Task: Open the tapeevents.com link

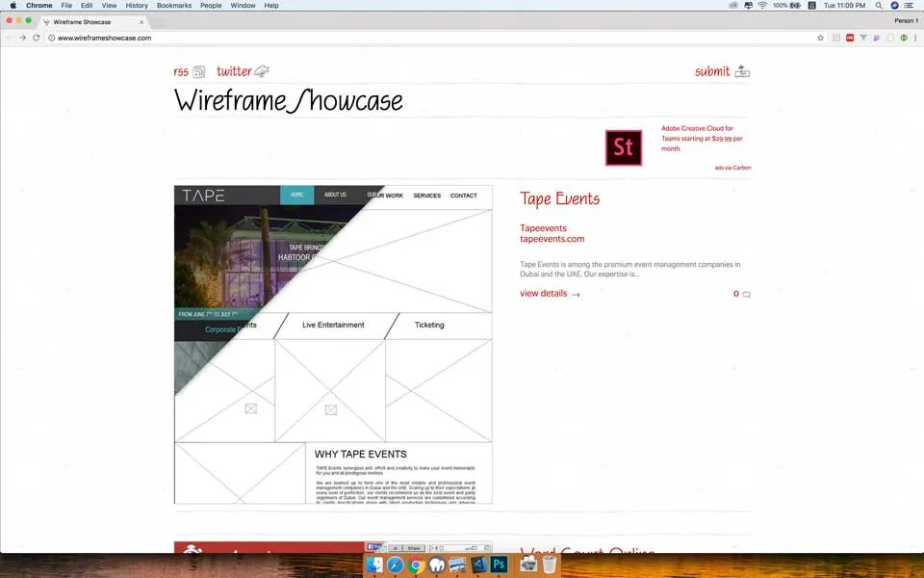Action: 552,239
